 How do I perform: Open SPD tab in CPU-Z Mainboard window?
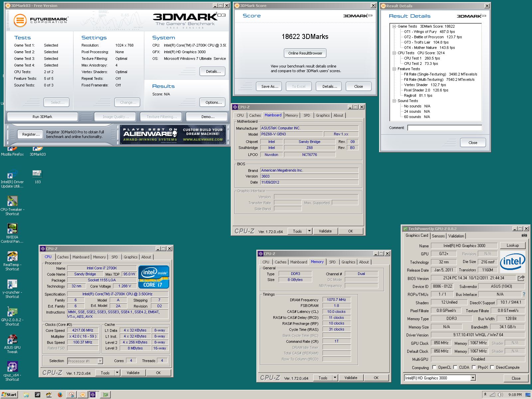(307, 115)
